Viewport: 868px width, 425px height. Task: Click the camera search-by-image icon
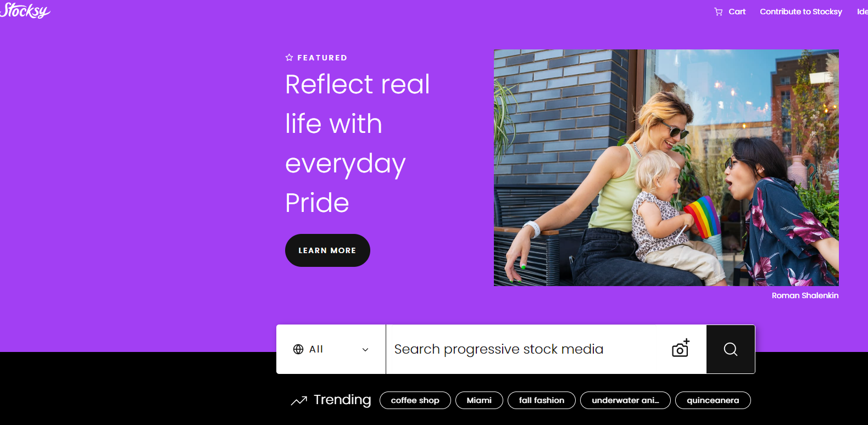coord(681,348)
